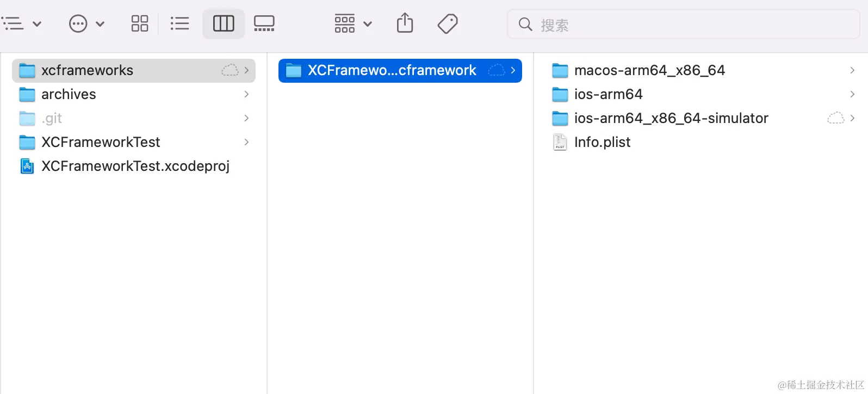This screenshot has width=868, height=394.
Task: Click the .git folder icon
Action: (27, 118)
